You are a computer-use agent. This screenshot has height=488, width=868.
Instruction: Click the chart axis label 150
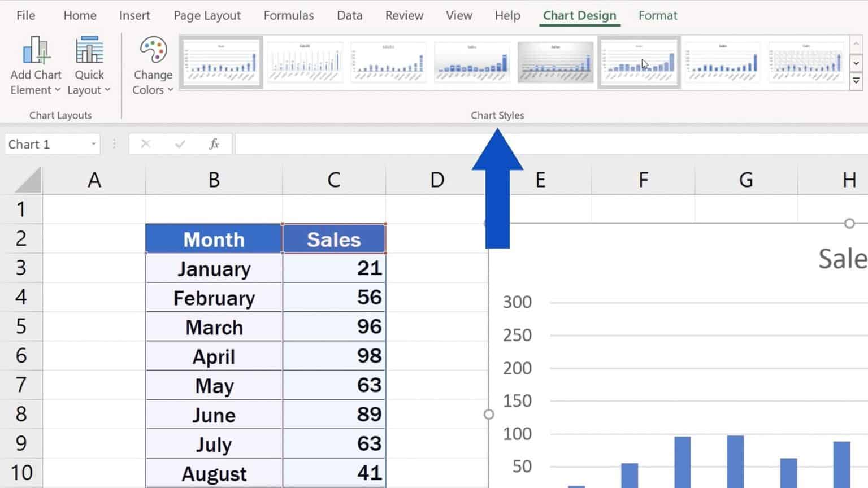pos(517,401)
